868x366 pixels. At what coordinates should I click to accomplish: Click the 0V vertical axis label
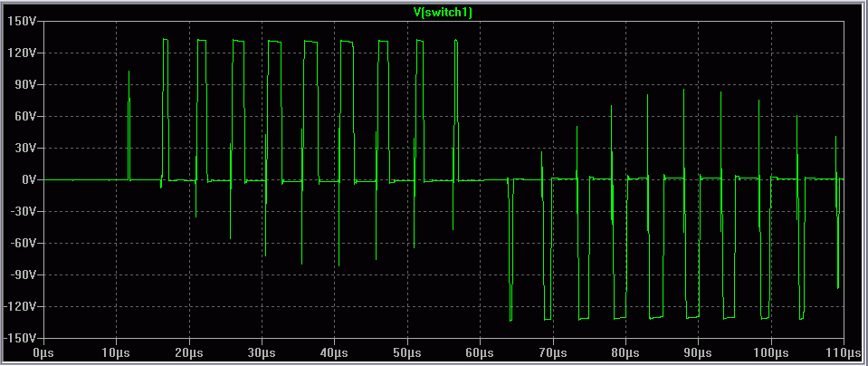pyautogui.click(x=28, y=180)
